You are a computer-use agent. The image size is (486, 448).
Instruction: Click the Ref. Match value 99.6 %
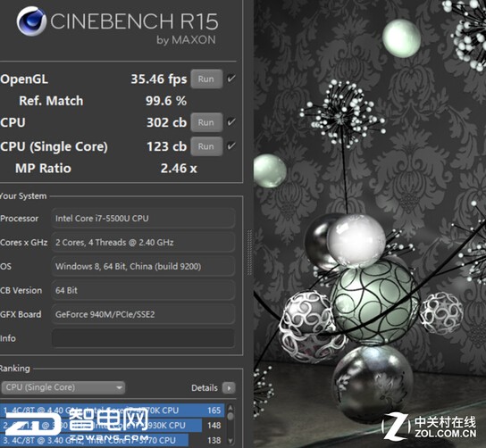166,101
